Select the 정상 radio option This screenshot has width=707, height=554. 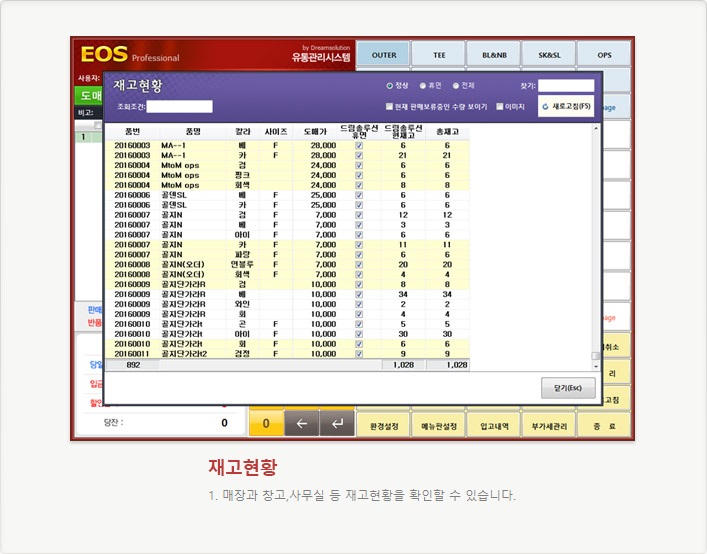[390, 86]
